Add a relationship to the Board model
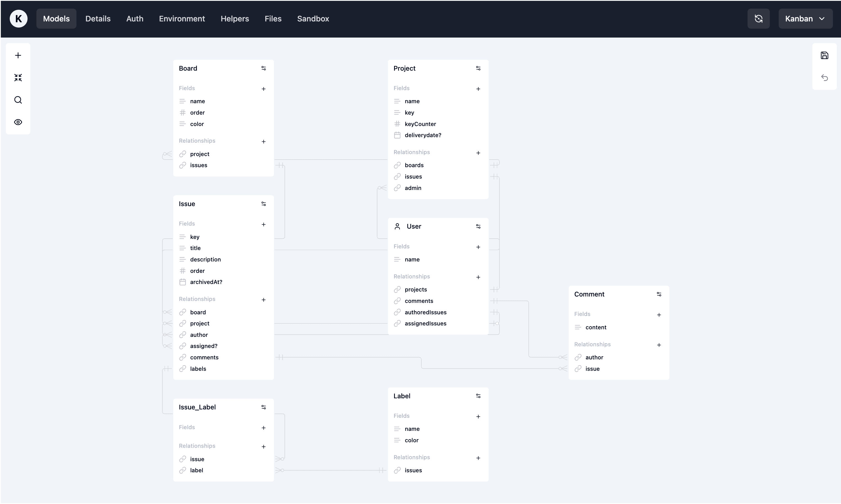841x504 pixels. pyautogui.click(x=263, y=142)
